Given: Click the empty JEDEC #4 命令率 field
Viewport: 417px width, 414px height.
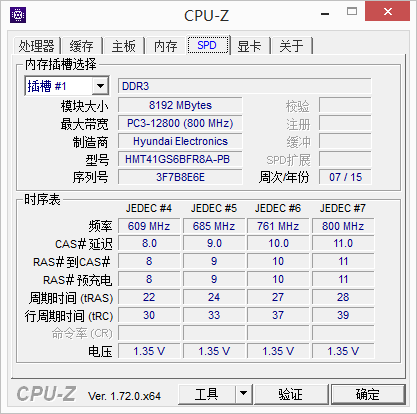Looking at the screenshot, I should (x=149, y=333).
